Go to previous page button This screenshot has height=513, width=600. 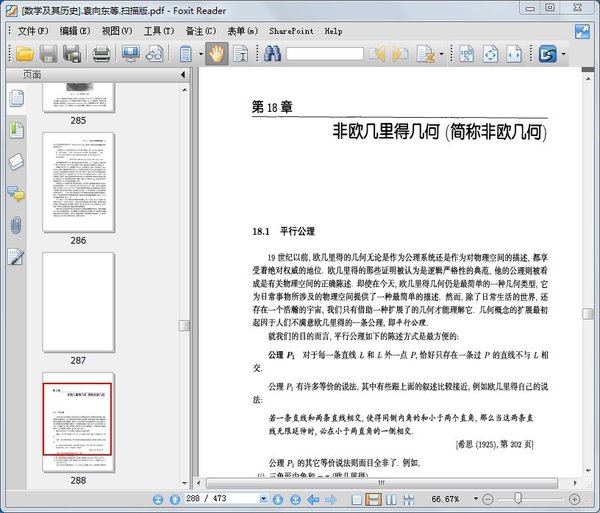tap(175, 499)
